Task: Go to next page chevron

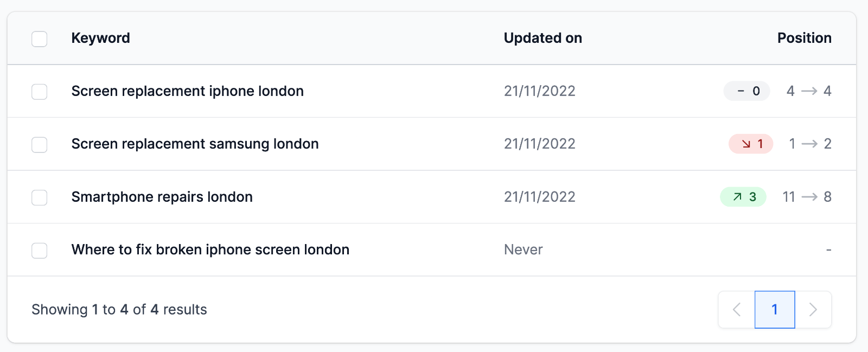Action: tap(813, 310)
